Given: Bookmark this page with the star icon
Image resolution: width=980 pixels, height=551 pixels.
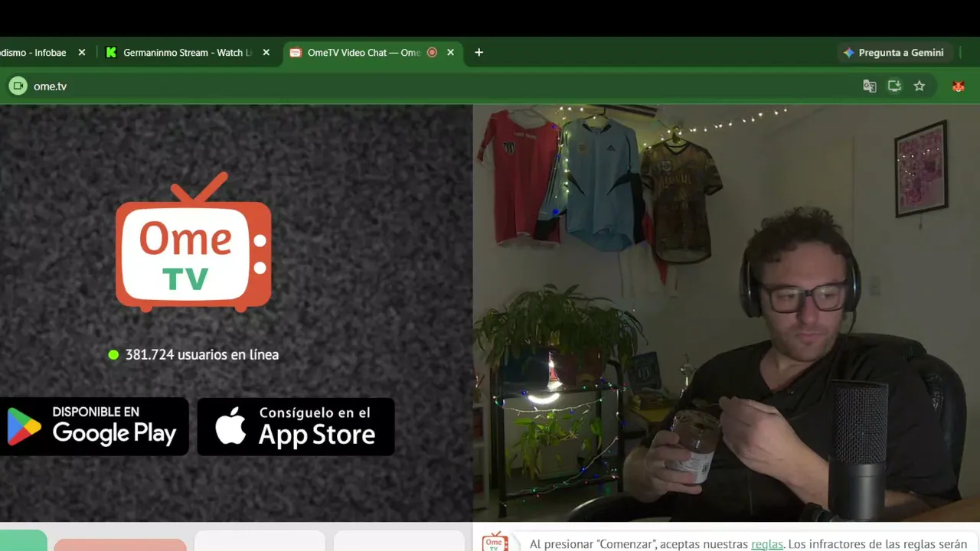Looking at the screenshot, I should (920, 86).
